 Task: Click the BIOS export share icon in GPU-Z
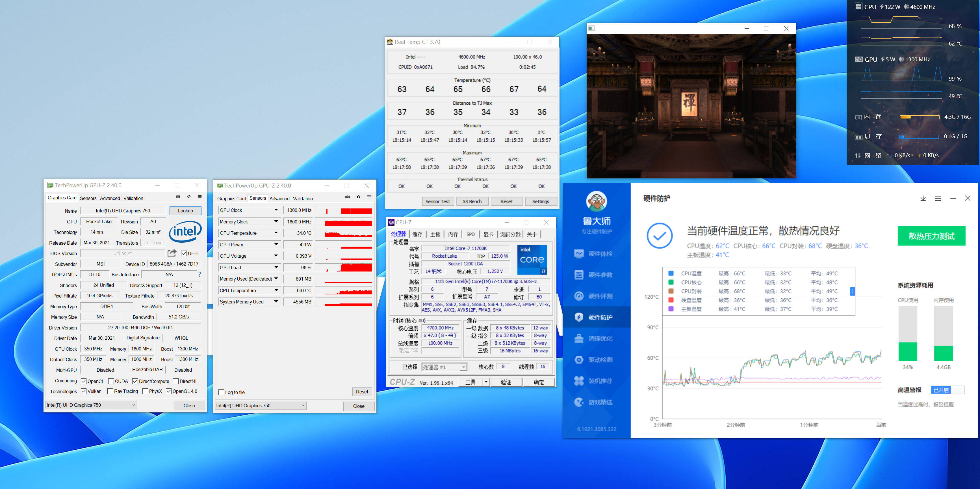point(172,253)
